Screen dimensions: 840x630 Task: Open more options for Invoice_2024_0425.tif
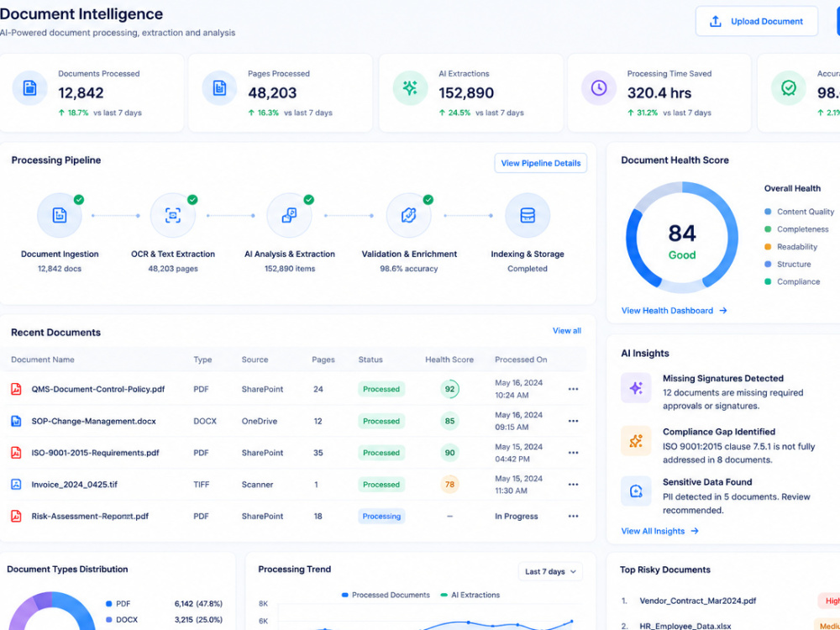(573, 485)
